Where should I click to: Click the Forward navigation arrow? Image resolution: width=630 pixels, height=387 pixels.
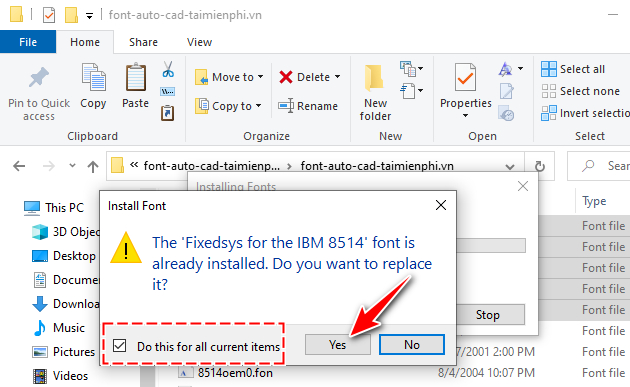point(49,166)
